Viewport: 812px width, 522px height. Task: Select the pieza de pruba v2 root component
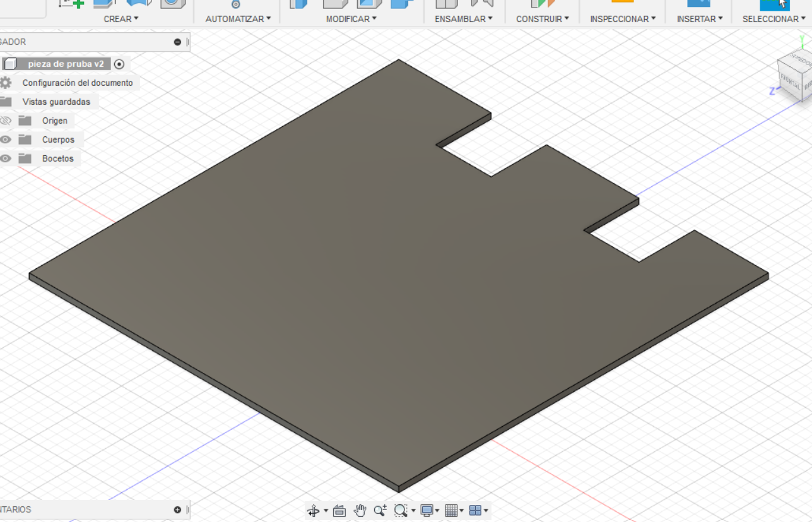pyautogui.click(x=66, y=64)
